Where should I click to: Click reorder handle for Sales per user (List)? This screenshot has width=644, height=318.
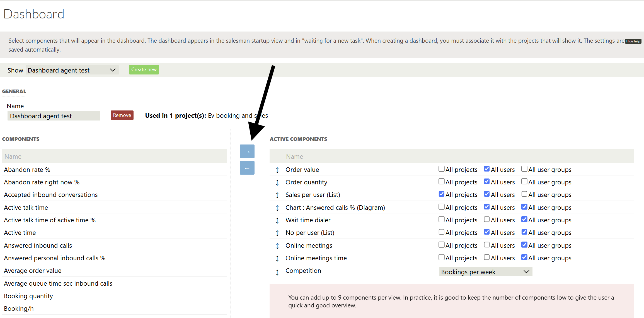[x=277, y=195]
